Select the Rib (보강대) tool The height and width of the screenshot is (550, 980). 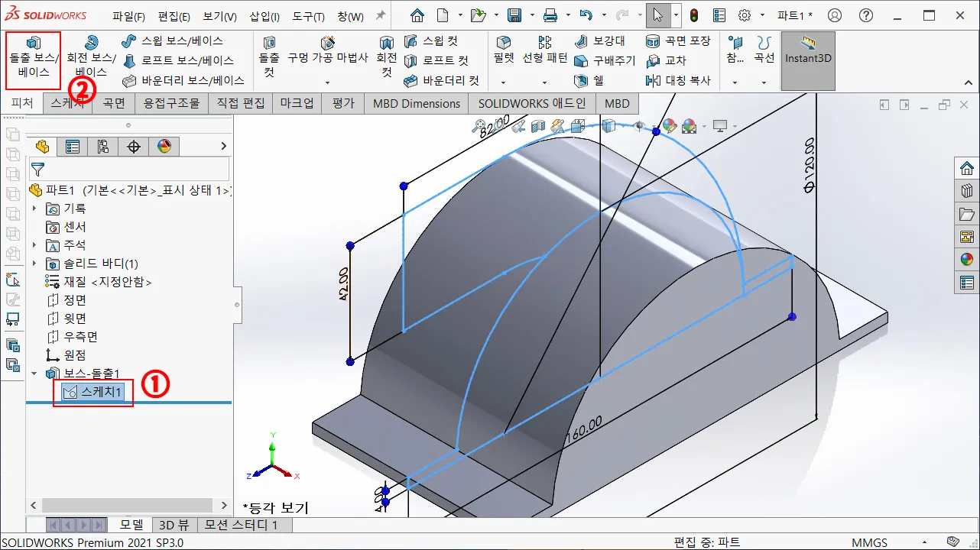600,41
